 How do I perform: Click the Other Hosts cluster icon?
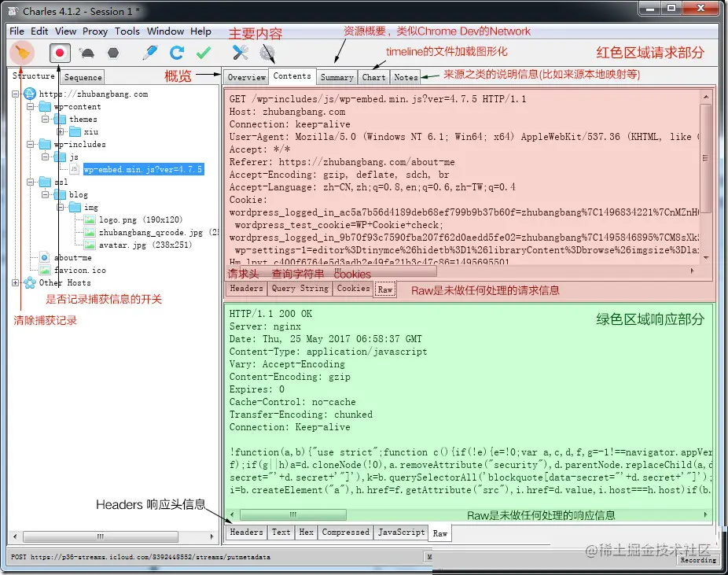(x=30, y=282)
